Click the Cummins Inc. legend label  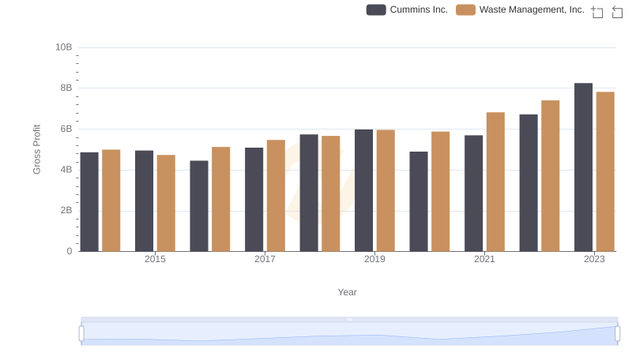pos(419,9)
